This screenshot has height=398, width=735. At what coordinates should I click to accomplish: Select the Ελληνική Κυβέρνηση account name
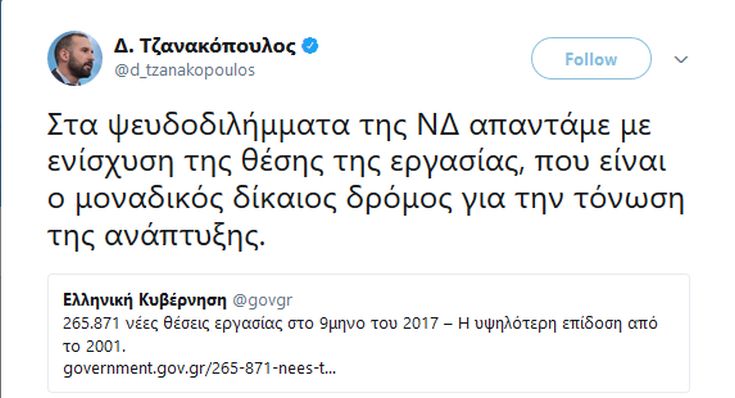point(144,300)
